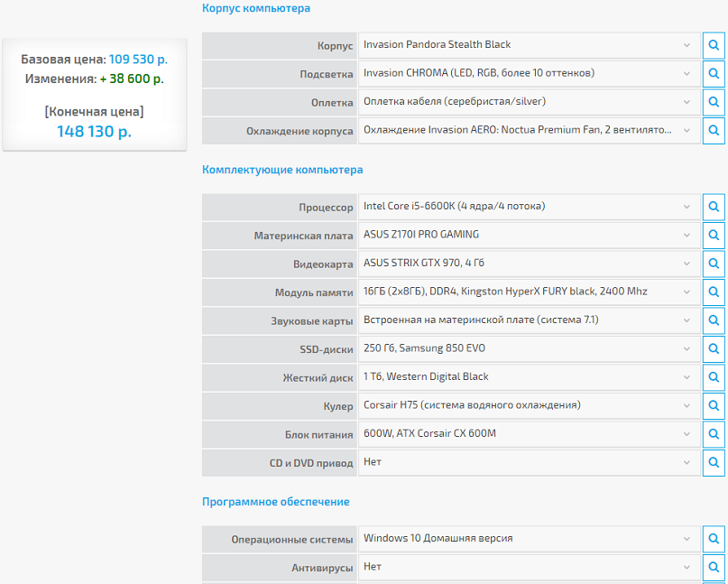Expand the Жесткий диск dropdown
This screenshot has width=728, height=584.
pos(528,377)
